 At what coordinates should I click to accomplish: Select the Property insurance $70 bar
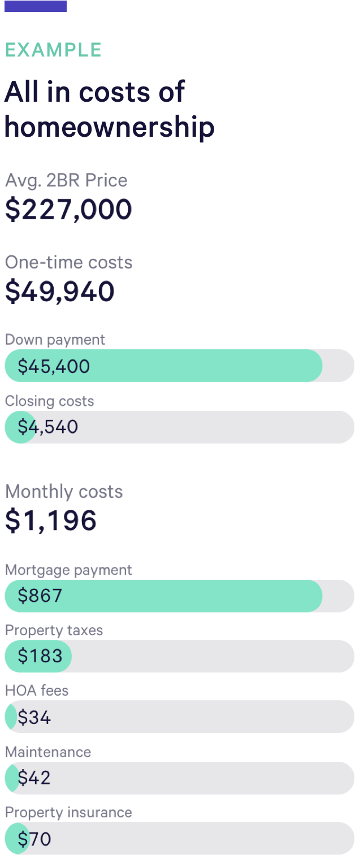click(179, 838)
